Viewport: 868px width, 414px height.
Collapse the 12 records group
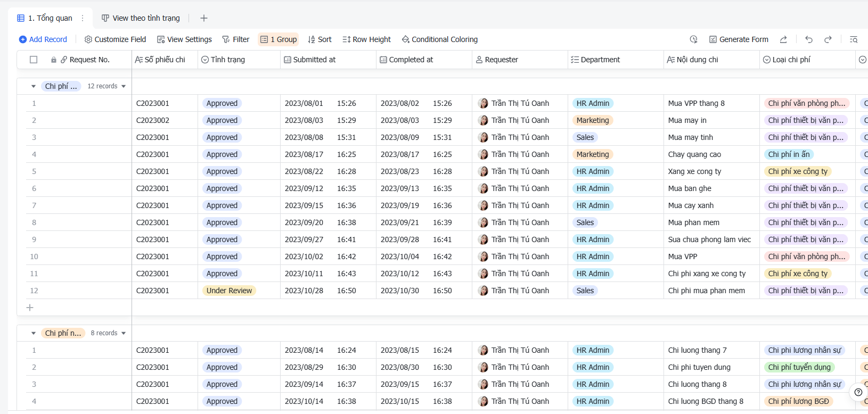pyautogui.click(x=34, y=86)
